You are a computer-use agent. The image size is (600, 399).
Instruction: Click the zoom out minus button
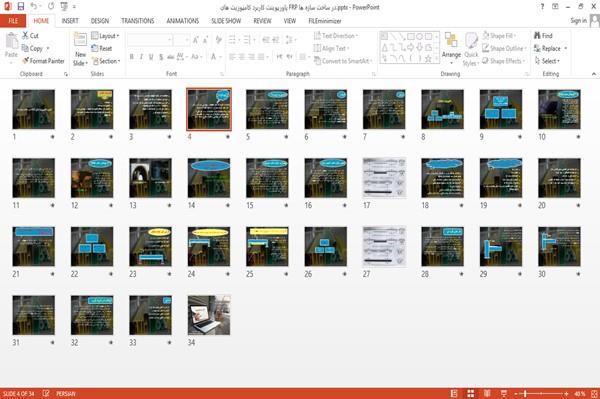tap(515, 393)
